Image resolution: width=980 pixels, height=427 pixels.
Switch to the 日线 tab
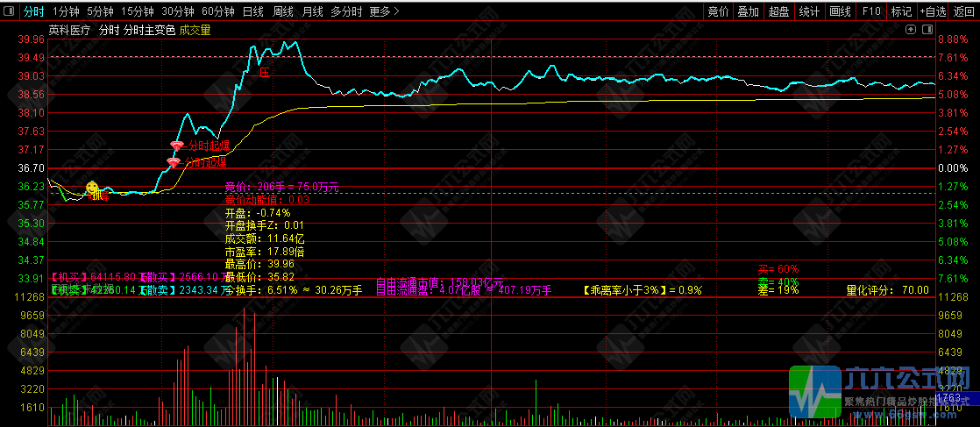coord(252,11)
